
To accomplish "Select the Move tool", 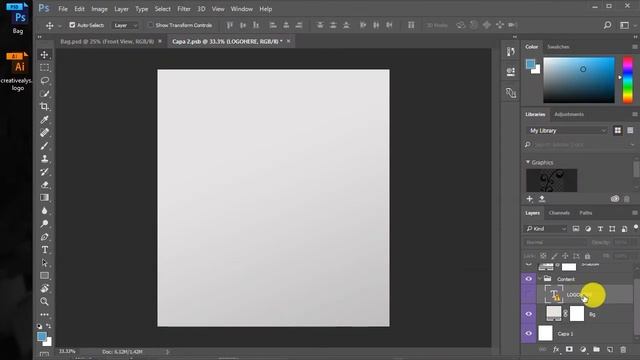I will 44,55.
